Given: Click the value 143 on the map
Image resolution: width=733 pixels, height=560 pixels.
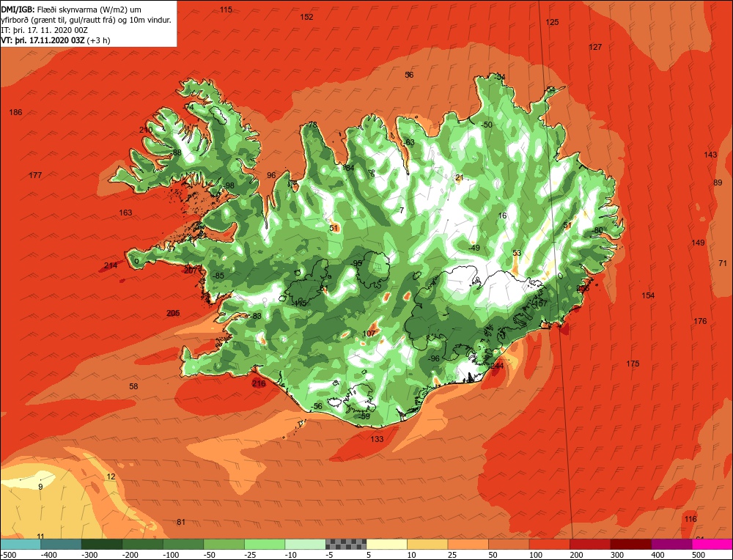Looking at the screenshot, I should pyautogui.click(x=710, y=155).
